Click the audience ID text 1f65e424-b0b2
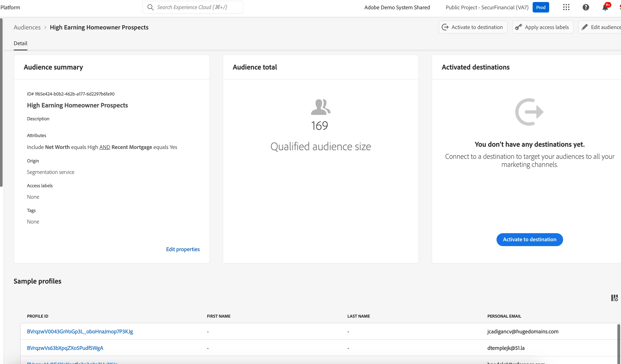 (71, 94)
